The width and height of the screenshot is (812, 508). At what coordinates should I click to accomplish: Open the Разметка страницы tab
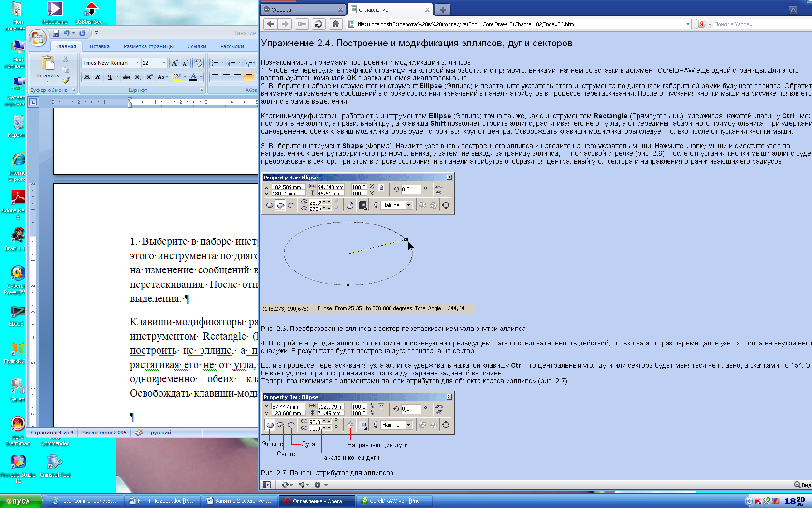click(x=148, y=46)
